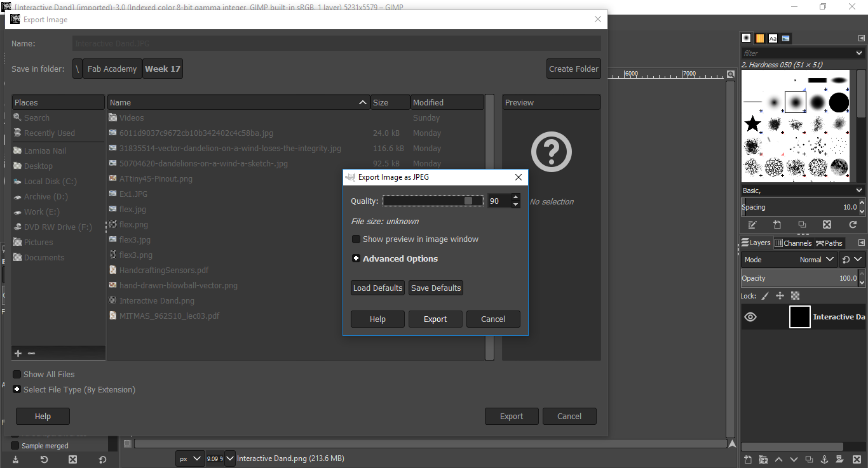Open the brush filter dropdown arrow
Image resolution: width=868 pixels, height=468 pixels.
pyautogui.click(x=859, y=53)
